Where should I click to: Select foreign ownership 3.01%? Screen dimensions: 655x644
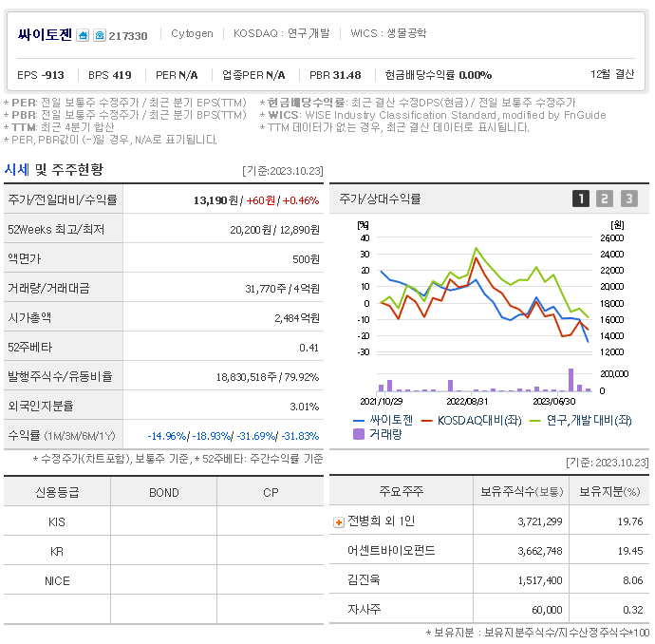click(x=304, y=407)
